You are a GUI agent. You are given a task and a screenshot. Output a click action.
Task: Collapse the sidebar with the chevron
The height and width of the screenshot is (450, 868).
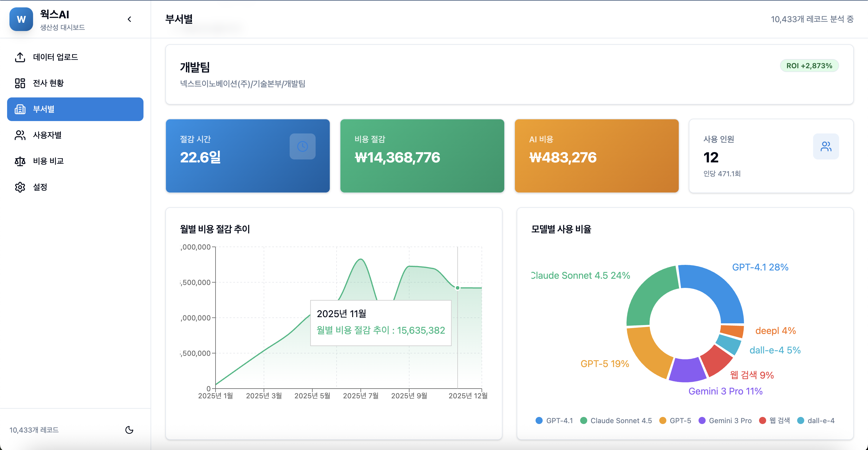pyautogui.click(x=129, y=19)
